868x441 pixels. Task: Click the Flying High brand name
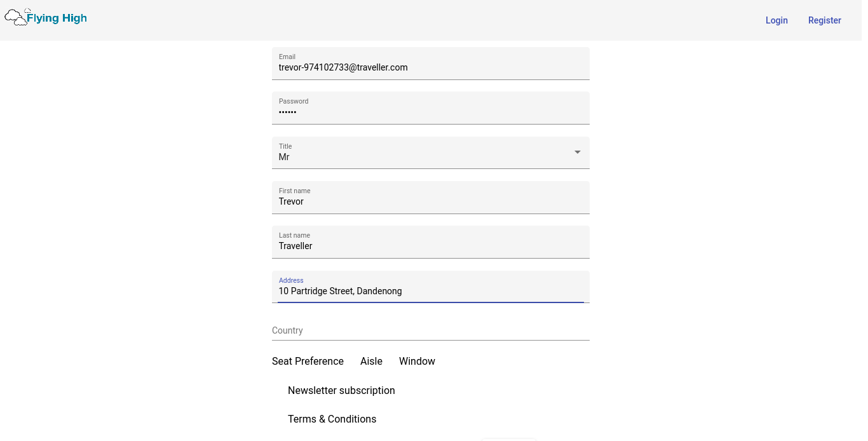(57, 18)
